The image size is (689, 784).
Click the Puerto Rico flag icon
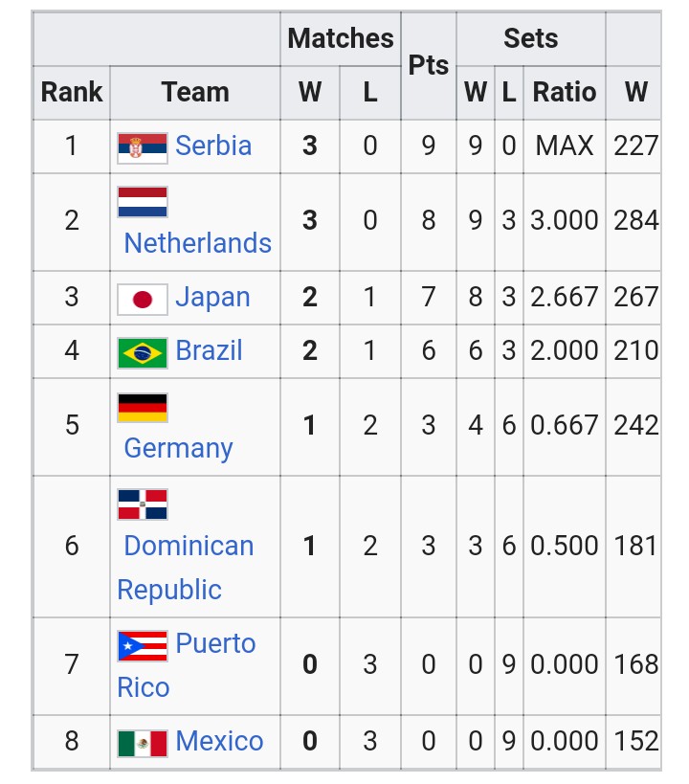pos(143,646)
